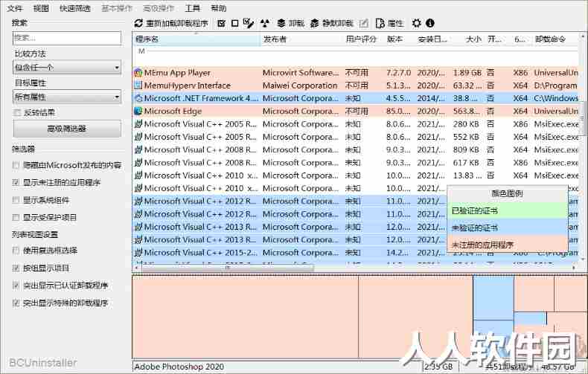
Task: Sort by the 卸载命令 column header
Action: [556, 39]
